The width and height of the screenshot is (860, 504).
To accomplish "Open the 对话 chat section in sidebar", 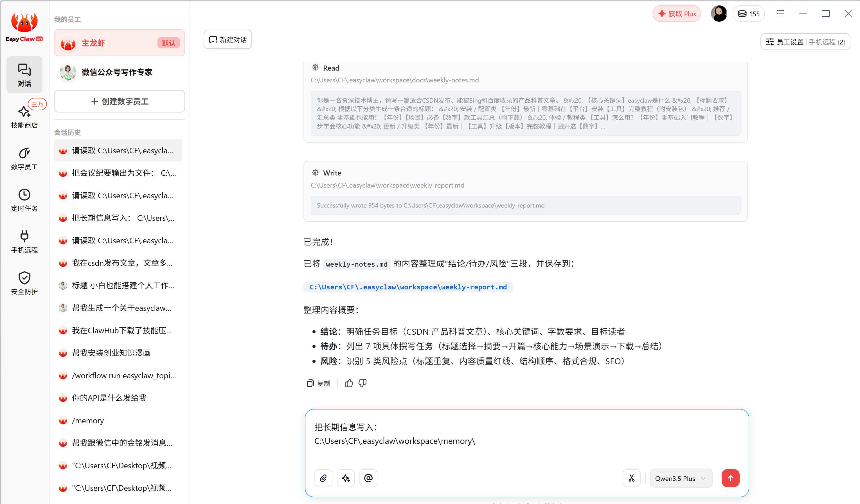I will [24, 75].
